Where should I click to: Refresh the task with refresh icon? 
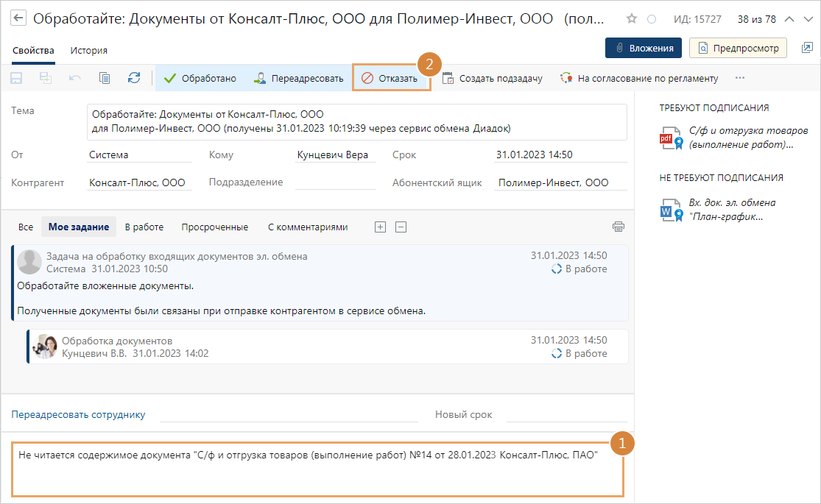coord(133,78)
